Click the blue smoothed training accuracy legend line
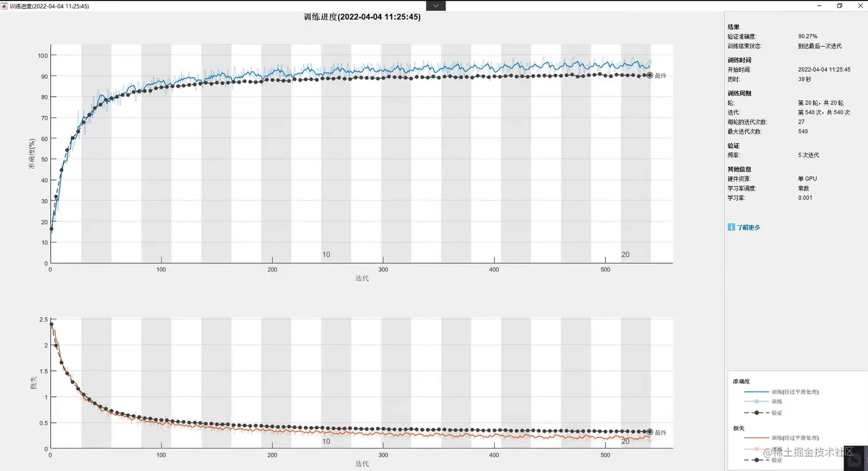Viewport: 868px width, 471px height. (x=756, y=392)
